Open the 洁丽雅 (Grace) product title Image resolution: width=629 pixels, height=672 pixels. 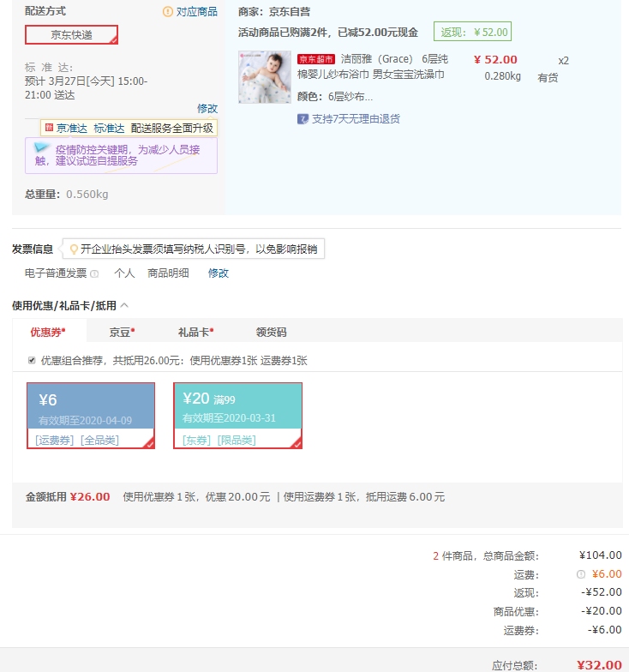click(372, 67)
